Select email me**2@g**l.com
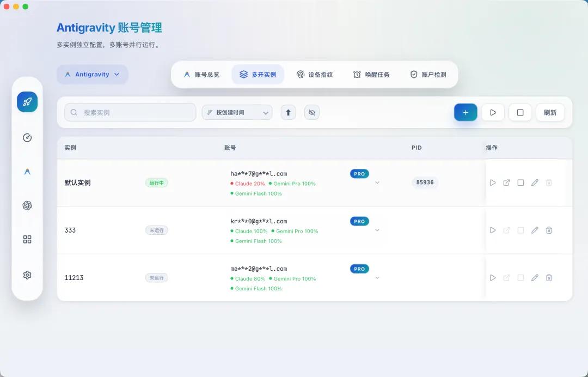 coord(259,269)
